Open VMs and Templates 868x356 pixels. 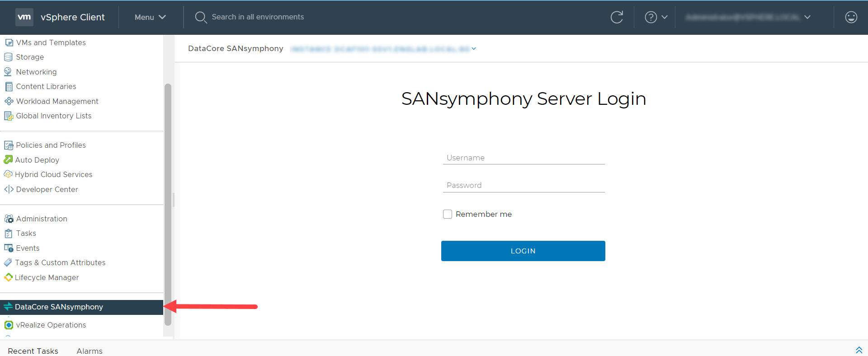51,42
